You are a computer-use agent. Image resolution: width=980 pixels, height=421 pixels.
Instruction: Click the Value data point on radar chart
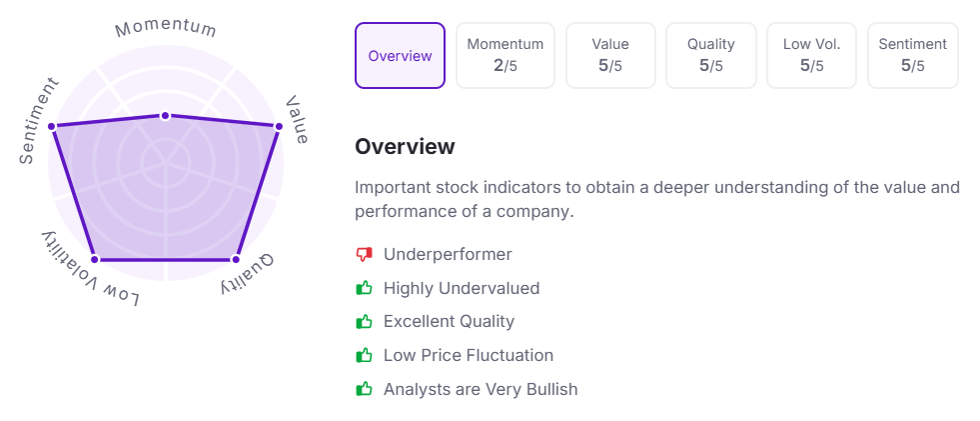point(279,126)
